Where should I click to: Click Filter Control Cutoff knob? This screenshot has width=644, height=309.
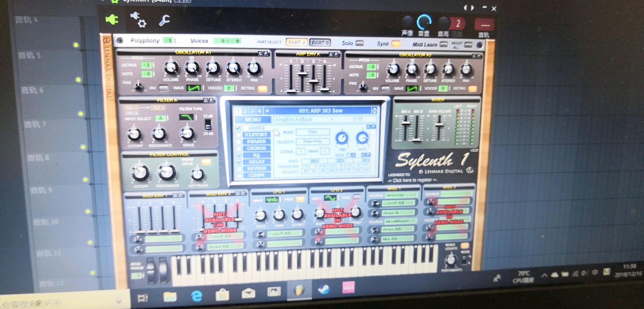[x=141, y=173]
